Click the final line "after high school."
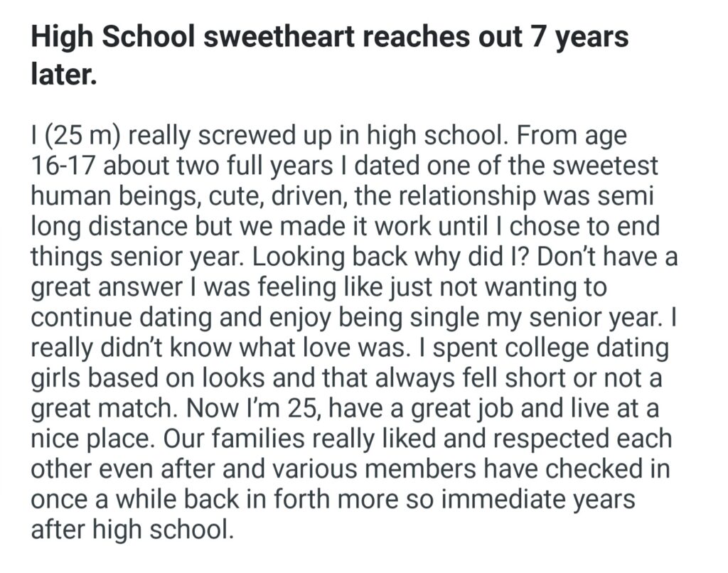 pyautogui.click(x=132, y=532)
